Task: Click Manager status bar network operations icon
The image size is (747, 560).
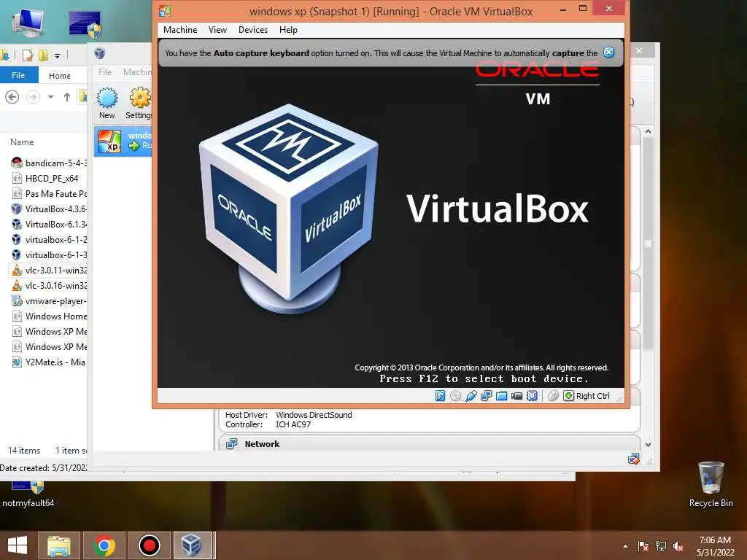Action: (x=634, y=459)
